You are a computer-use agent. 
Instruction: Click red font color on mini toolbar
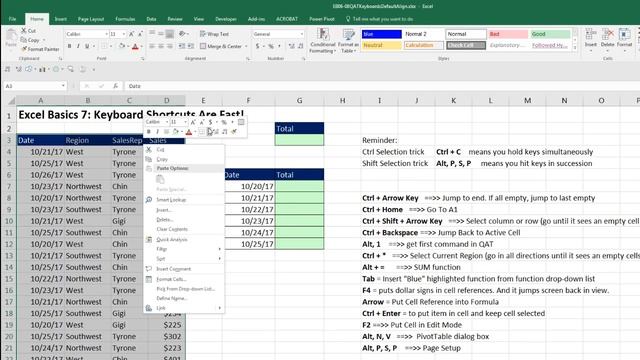point(189,132)
